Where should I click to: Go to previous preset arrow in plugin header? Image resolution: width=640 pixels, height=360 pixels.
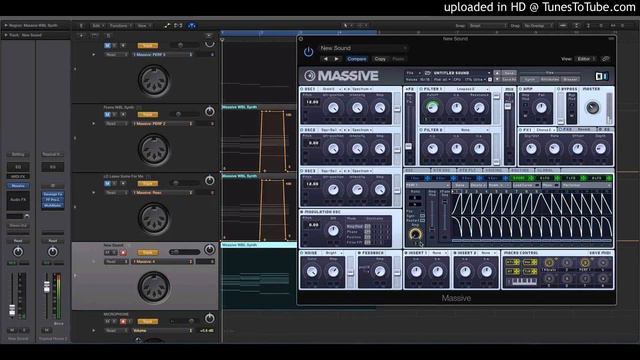pos(326,59)
